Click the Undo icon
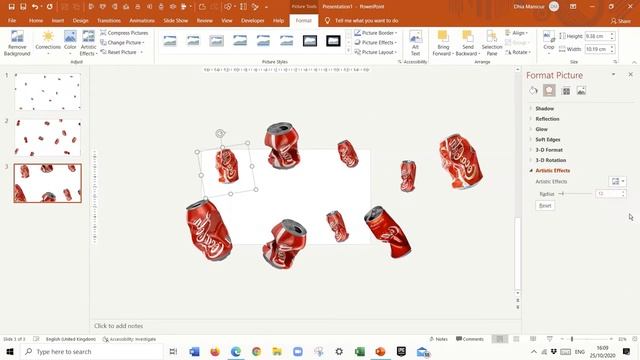 coord(35,7)
